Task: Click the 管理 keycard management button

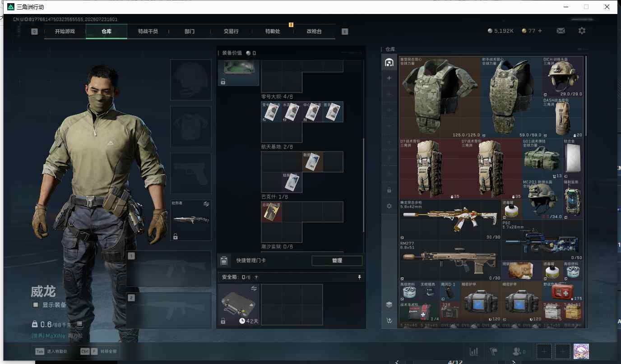Action: (x=337, y=261)
